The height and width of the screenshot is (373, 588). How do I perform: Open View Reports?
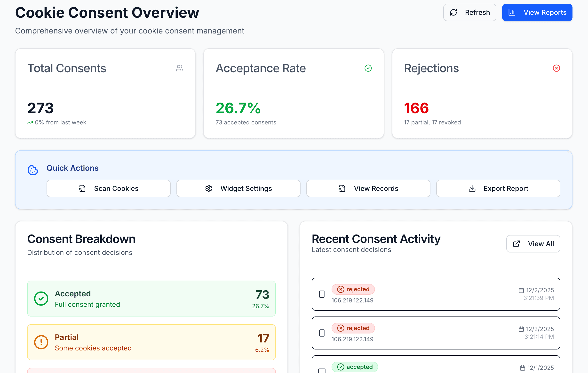(x=537, y=12)
